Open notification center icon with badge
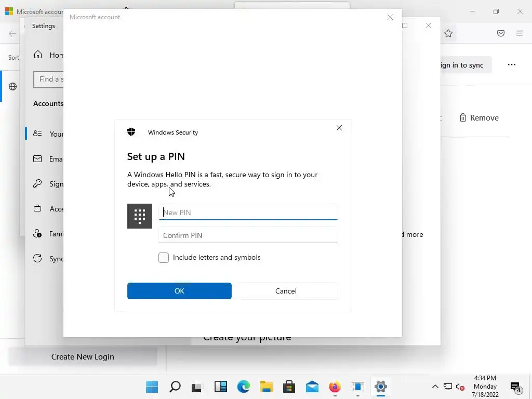The image size is (532, 399). coord(516,387)
